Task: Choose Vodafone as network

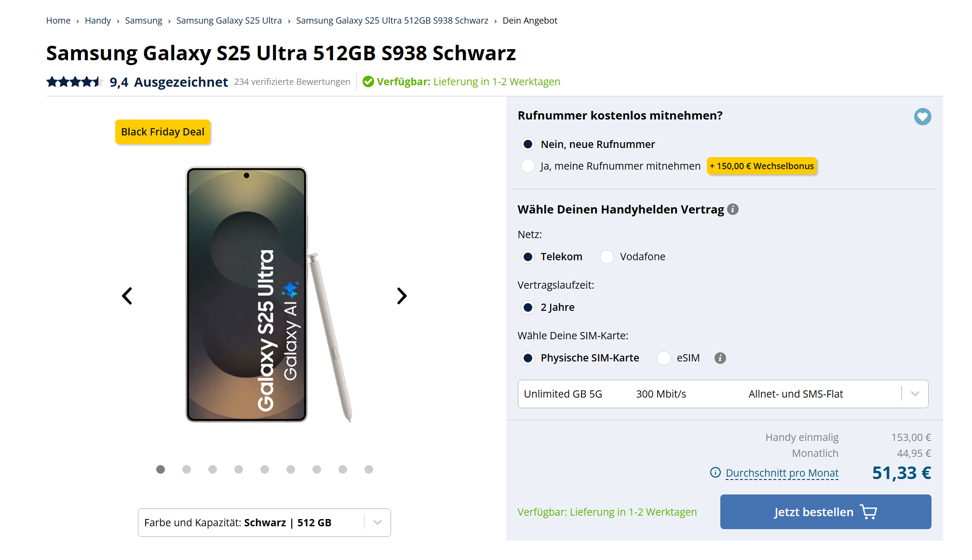Action: pos(607,257)
